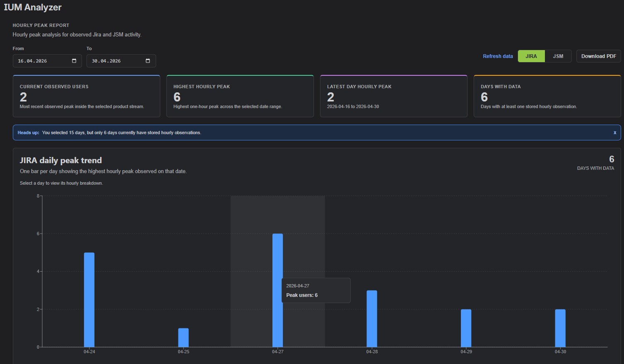Screen dimensions: 624x364
Task: Click Select a day to view hourly breakdown text
Action: coord(61,183)
